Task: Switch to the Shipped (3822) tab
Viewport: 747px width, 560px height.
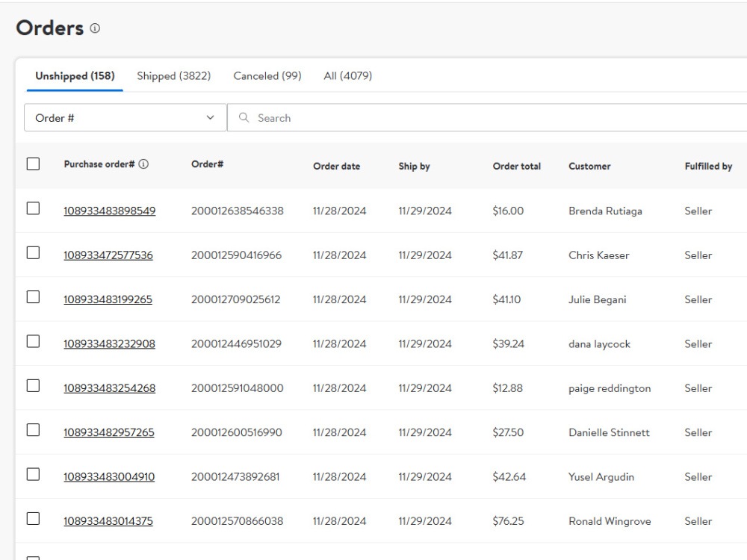Action: tap(174, 76)
